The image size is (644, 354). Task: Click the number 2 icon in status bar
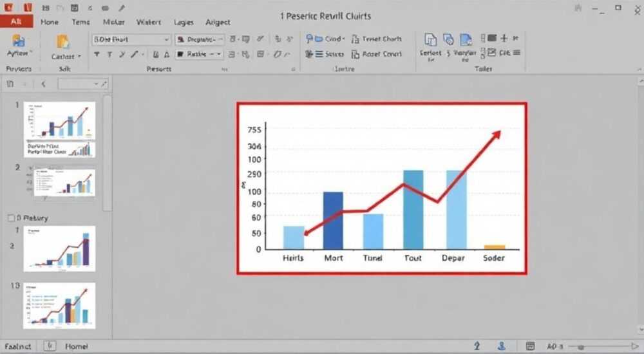(477, 346)
